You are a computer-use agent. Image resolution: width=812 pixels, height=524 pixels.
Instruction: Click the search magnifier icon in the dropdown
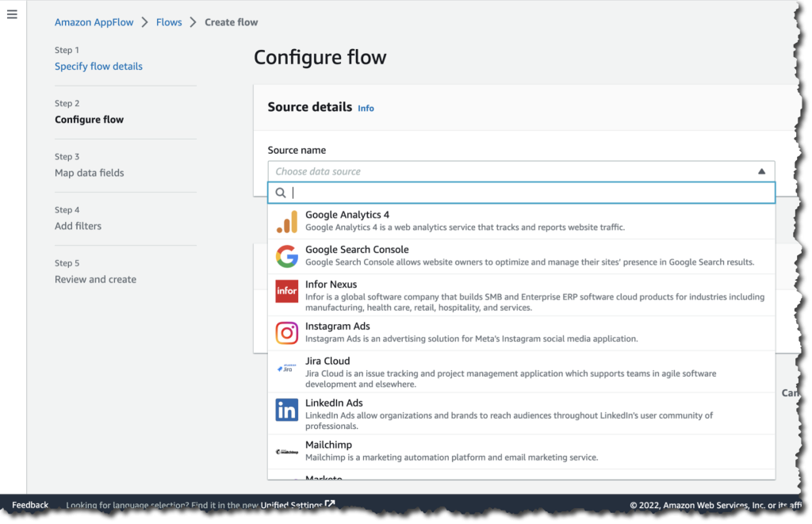click(281, 193)
